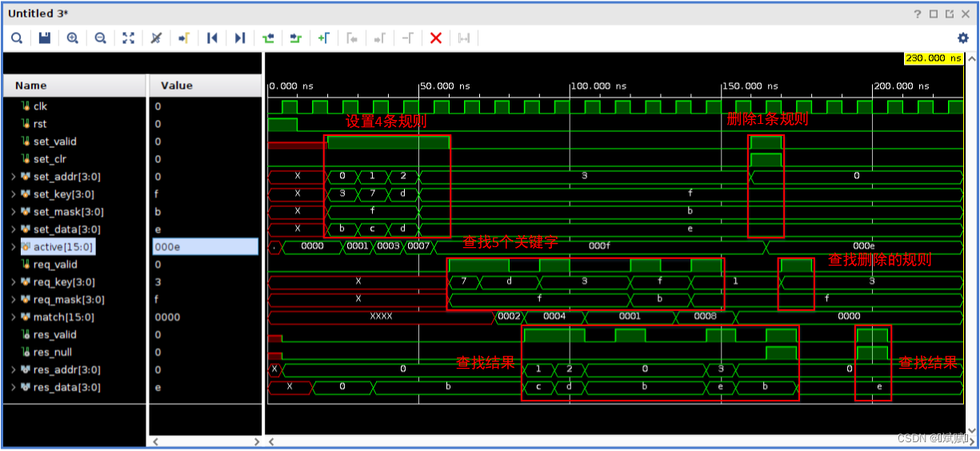Click the grayed Next marker icon
980x451 pixels.
tap(379, 38)
